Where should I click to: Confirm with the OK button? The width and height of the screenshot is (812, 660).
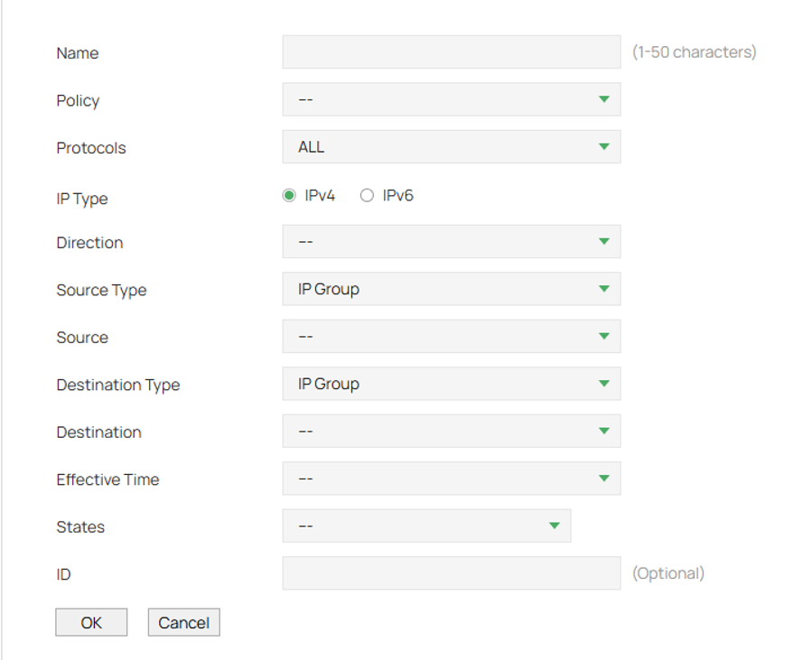[x=91, y=622]
